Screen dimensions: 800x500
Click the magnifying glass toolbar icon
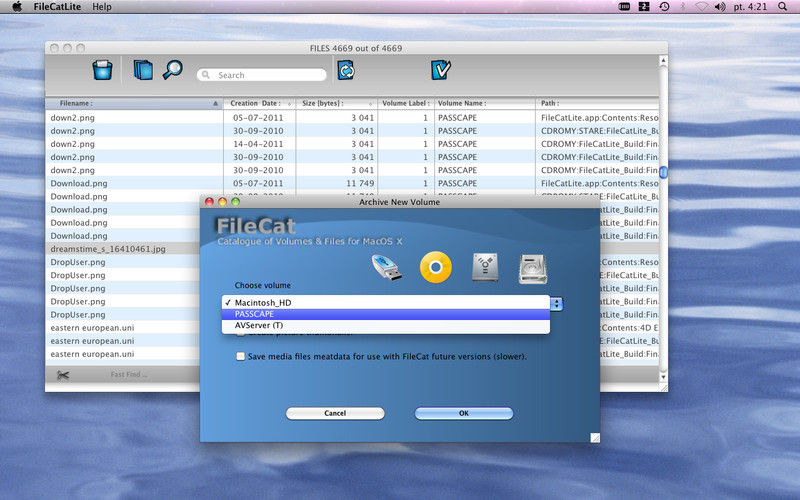tap(172, 70)
